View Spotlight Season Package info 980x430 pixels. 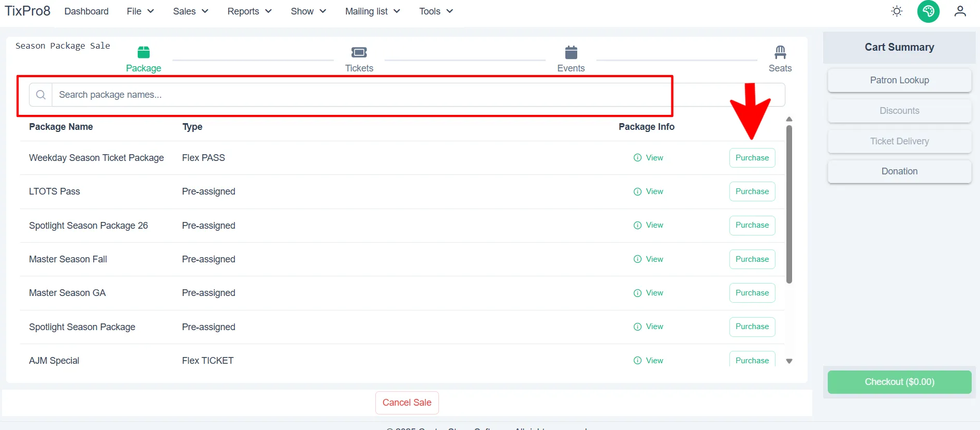648,327
